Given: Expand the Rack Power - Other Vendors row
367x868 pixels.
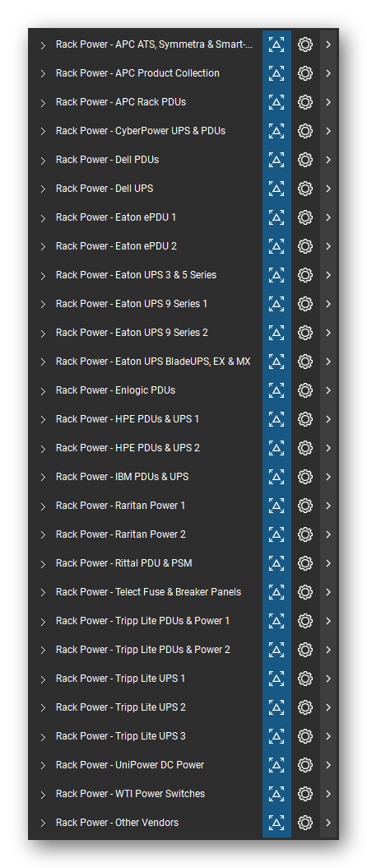Looking at the screenshot, I should (43, 824).
